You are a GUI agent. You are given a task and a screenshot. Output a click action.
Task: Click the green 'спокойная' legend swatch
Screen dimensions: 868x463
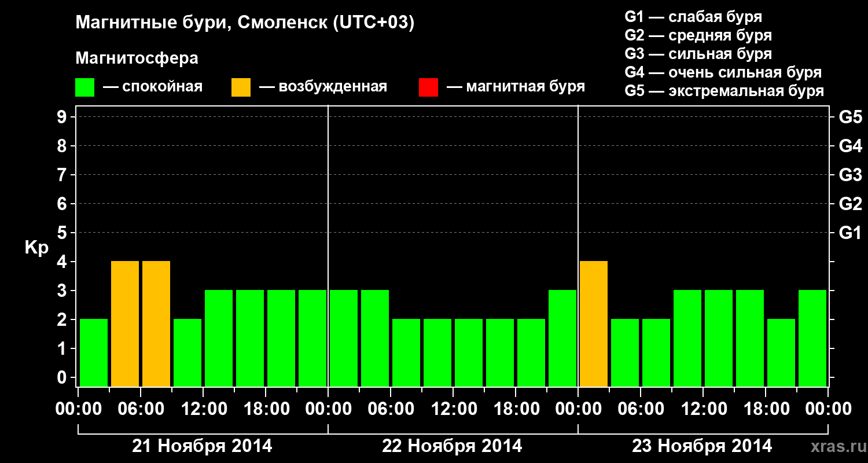click(x=85, y=87)
